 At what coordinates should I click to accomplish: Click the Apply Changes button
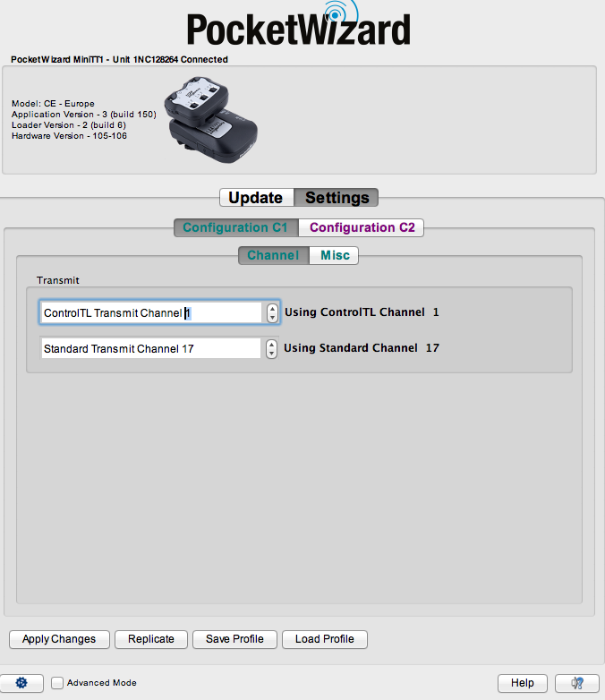(x=59, y=639)
